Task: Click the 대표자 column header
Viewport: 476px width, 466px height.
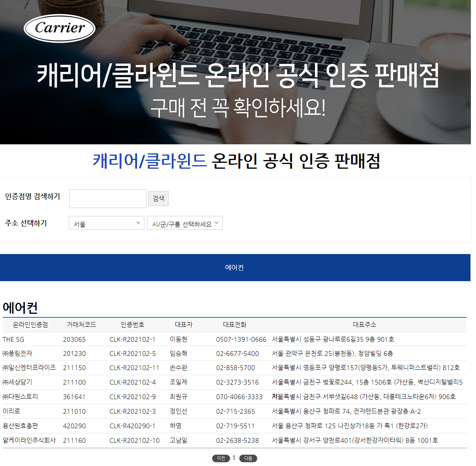Action: coord(184,324)
